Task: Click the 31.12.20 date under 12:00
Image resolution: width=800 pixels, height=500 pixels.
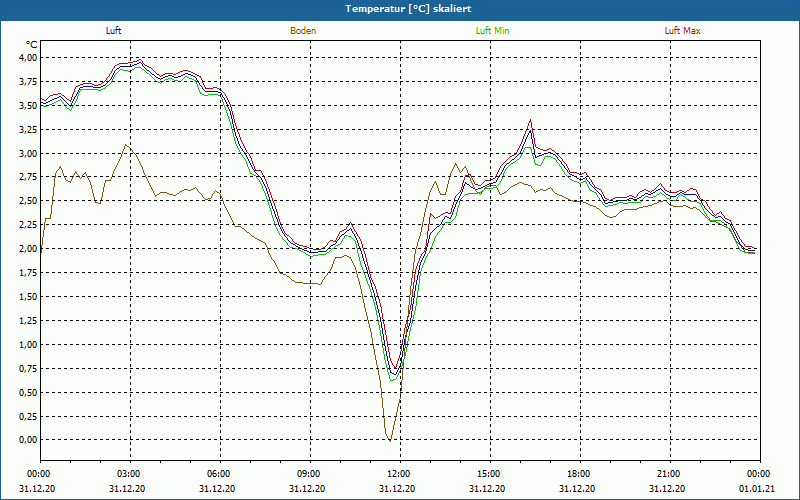Action: (396, 489)
